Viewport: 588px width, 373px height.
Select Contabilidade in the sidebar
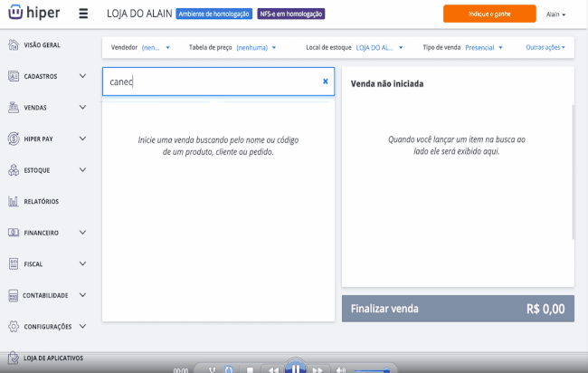tap(45, 295)
